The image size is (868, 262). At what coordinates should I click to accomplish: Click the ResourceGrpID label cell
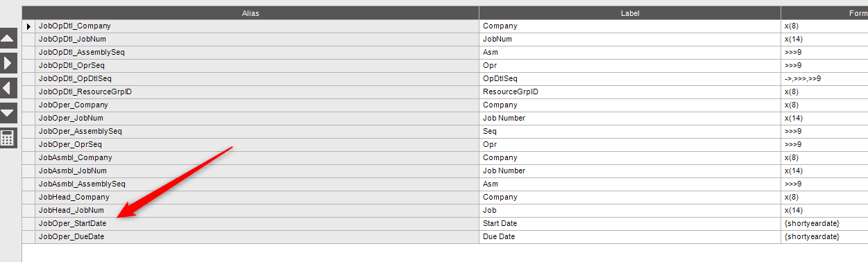click(x=630, y=91)
